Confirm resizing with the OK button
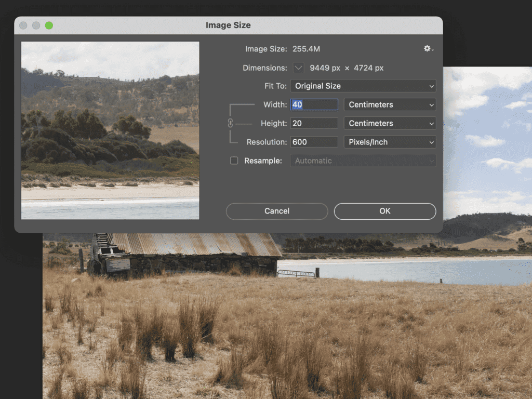 tap(384, 211)
